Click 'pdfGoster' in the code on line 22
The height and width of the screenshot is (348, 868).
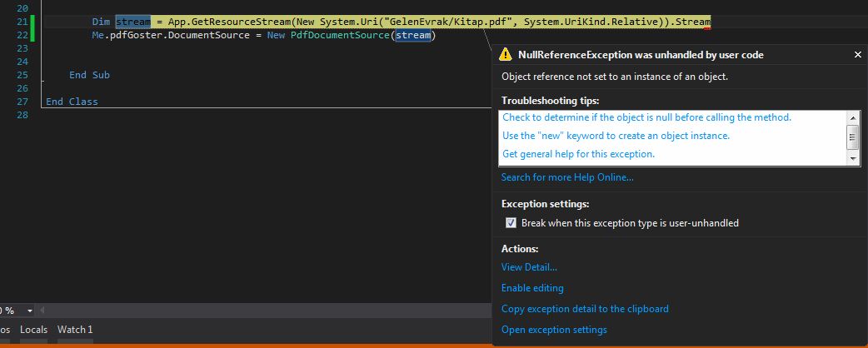tap(136, 36)
